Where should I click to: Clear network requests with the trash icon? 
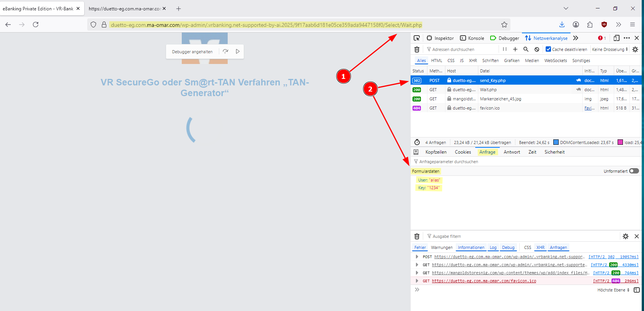click(x=417, y=49)
